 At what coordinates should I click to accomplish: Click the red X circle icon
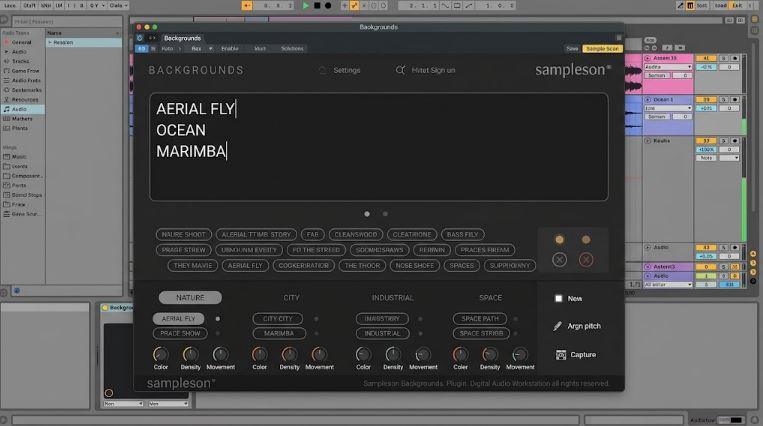pyautogui.click(x=586, y=260)
